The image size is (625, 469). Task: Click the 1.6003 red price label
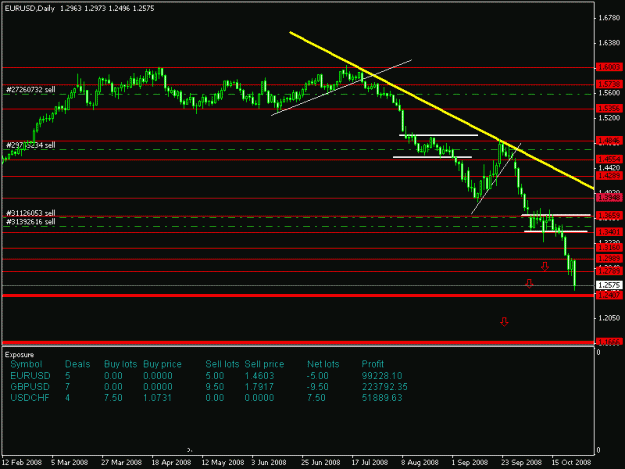point(609,67)
